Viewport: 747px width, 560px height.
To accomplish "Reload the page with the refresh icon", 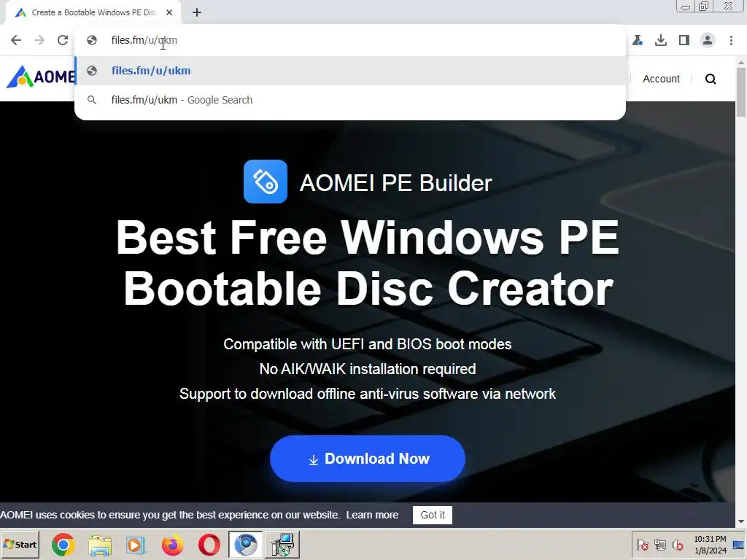I will coord(63,40).
